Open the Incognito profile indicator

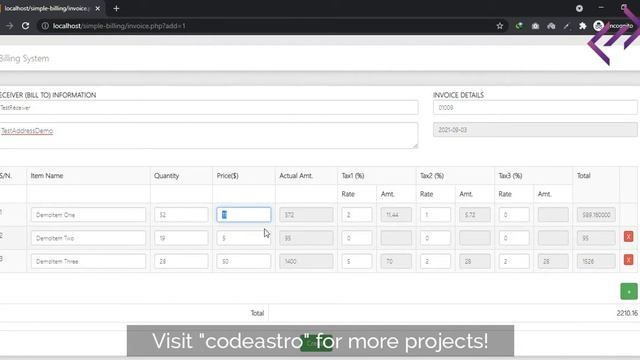(x=613, y=26)
